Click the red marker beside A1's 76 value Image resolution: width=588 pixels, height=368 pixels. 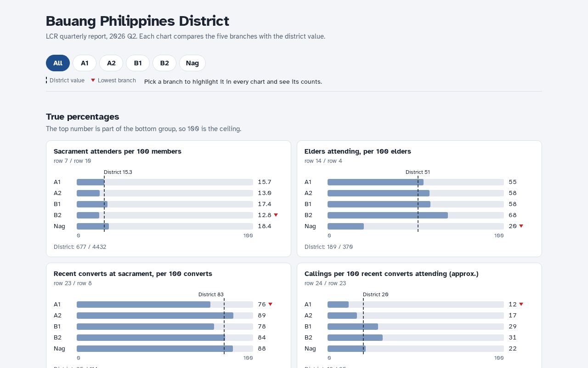pyautogui.click(x=271, y=304)
